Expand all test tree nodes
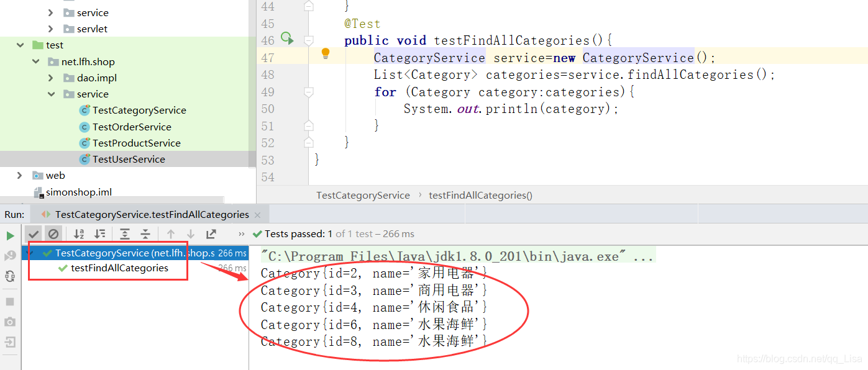Screen dimensions: 868x370 click(x=125, y=234)
